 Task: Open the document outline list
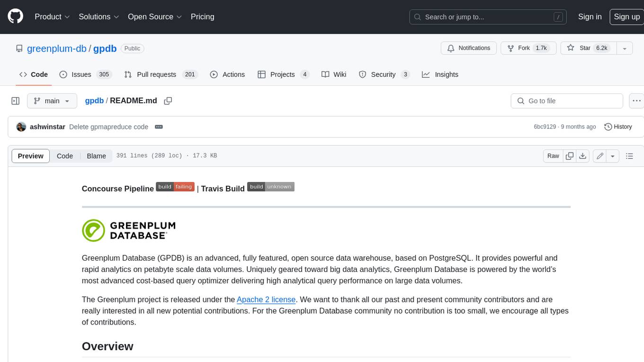629,156
